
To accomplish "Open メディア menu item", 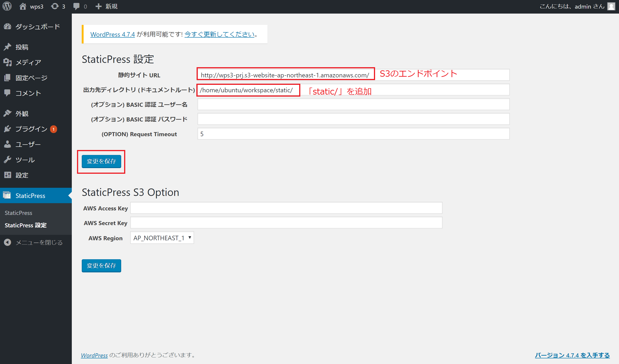I will [36, 62].
